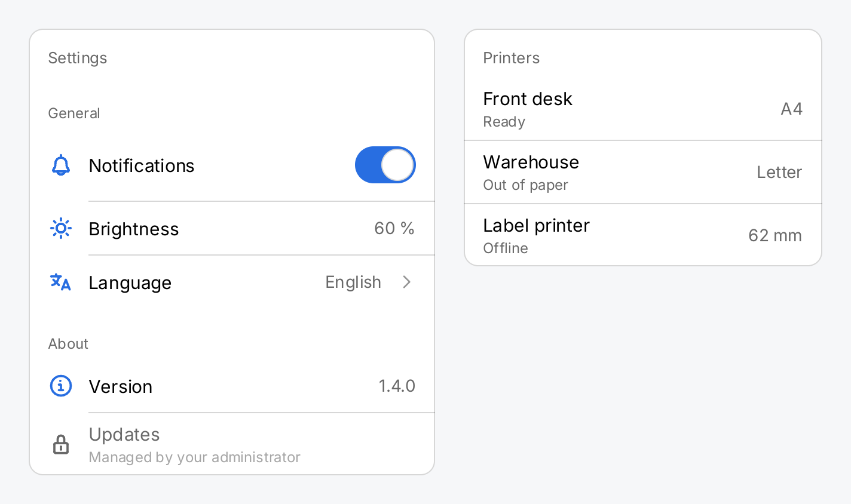Open Language options via the chevron

pyautogui.click(x=407, y=282)
